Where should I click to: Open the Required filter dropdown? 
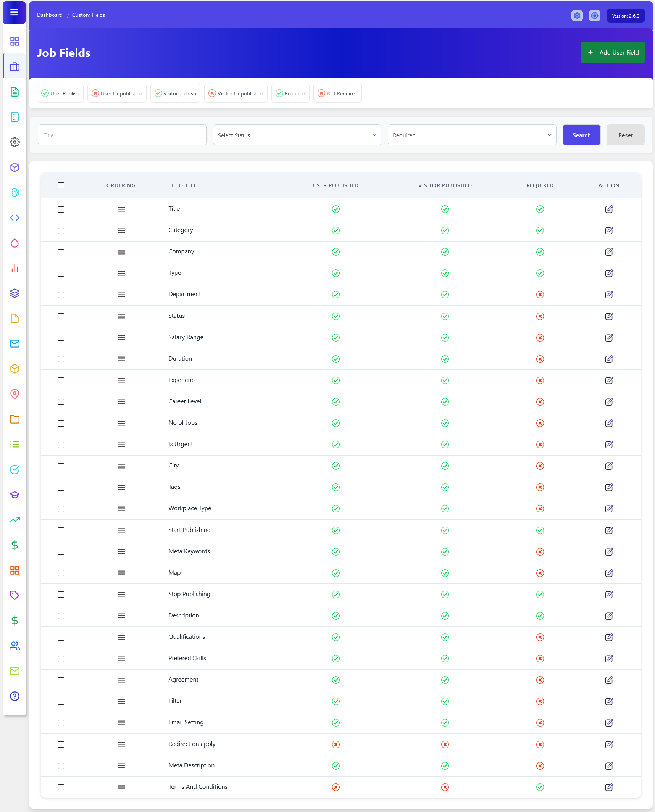[472, 135]
